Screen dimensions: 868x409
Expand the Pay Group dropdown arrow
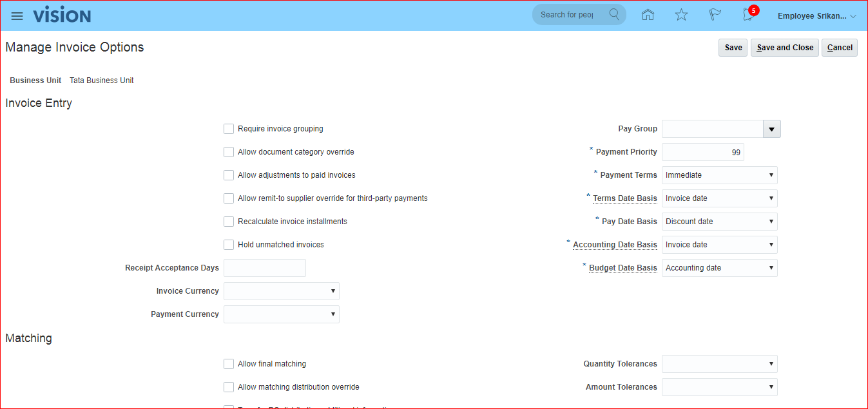[771, 129]
